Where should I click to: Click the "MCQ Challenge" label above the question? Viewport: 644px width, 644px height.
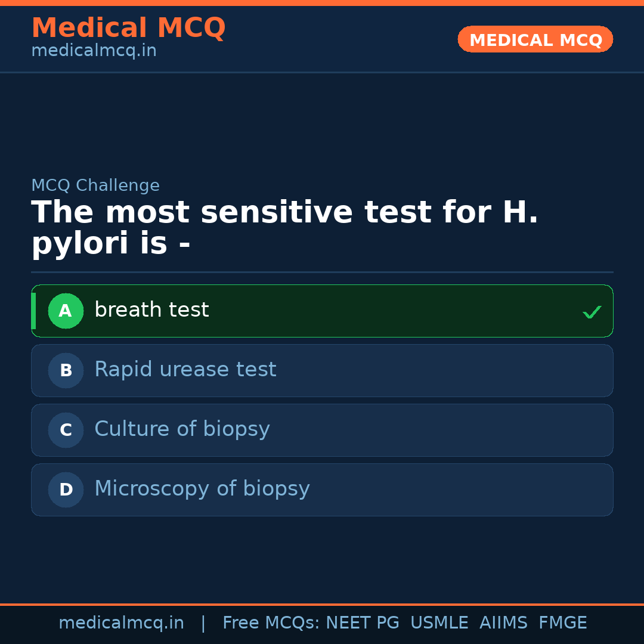click(95, 185)
